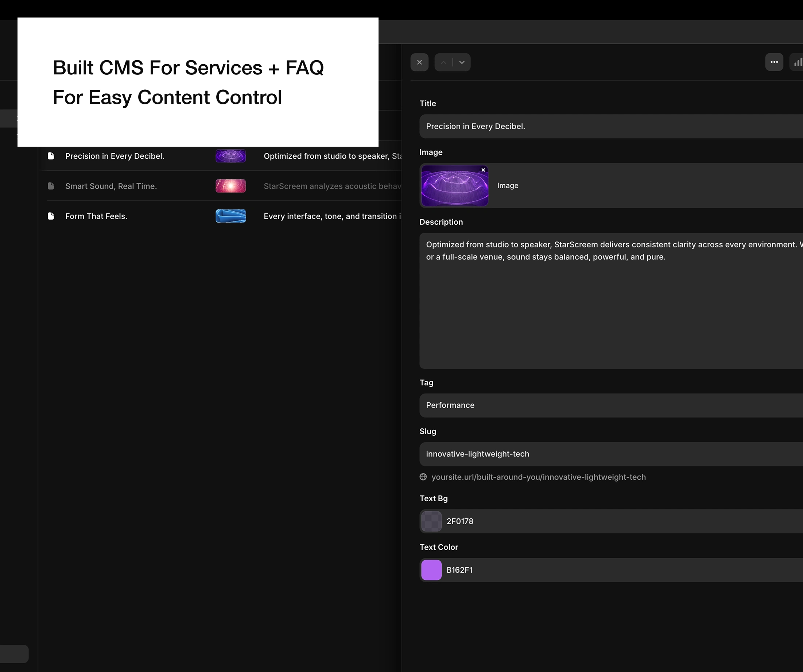The width and height of the screenshot is (803, 672).
Task: Go to previous item with up chevron
Action: click(443, 62)
